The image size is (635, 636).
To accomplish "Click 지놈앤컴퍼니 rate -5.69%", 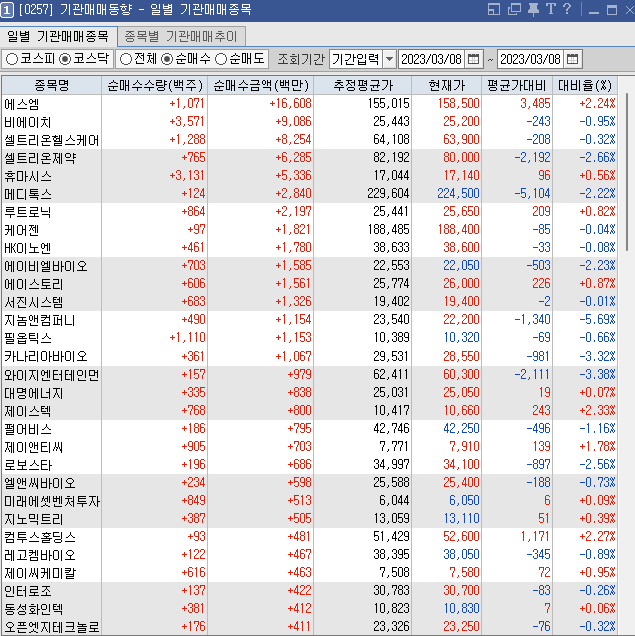I will click(x=597, y=319).
